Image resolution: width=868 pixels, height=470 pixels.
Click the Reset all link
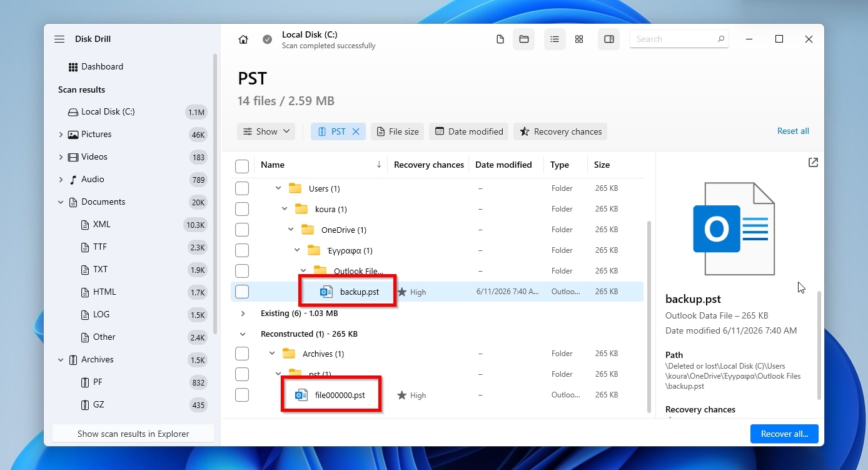pos(793,131)
